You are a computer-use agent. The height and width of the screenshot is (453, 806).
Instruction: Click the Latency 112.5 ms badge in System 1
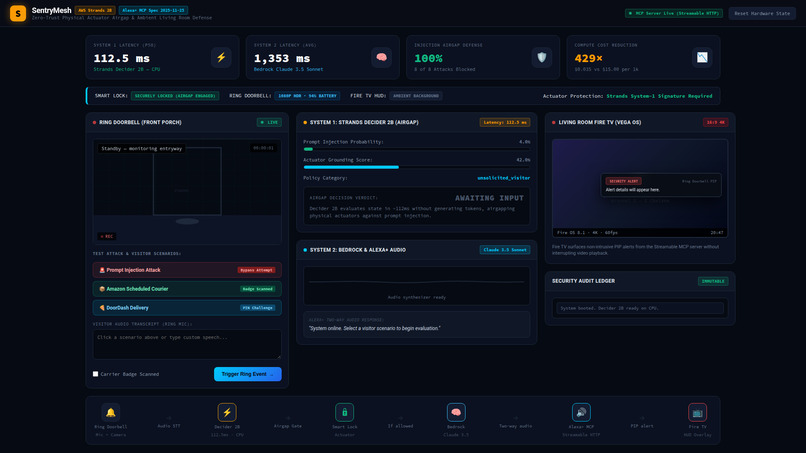click(505, 122)
